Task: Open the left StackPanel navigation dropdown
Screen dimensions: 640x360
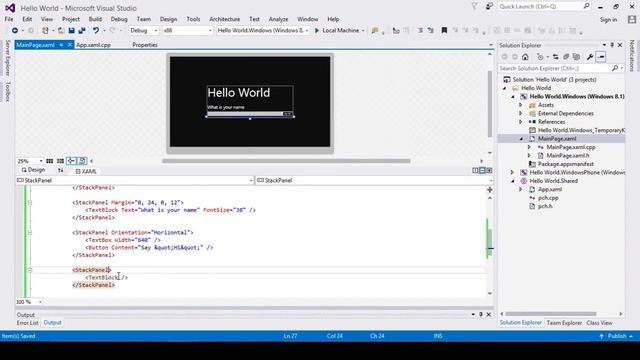Action: 135,180
